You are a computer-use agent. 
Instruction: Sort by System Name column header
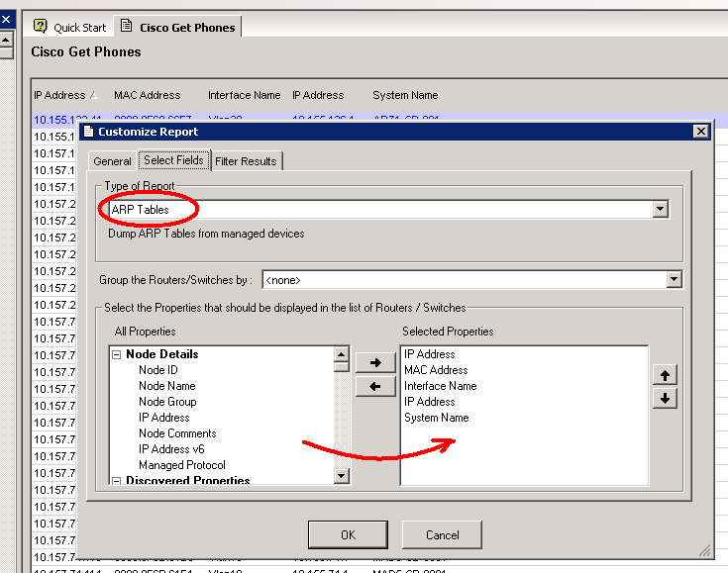405,95
